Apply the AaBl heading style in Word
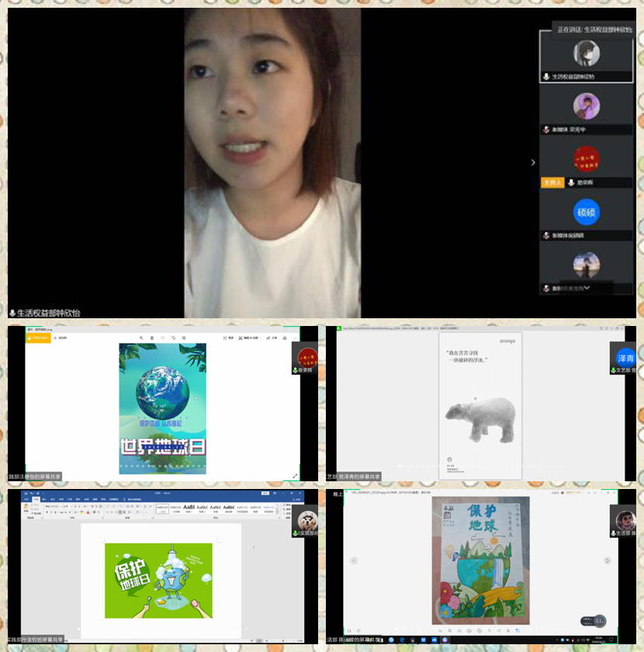Viewport: 644px width, 652px height. pos(189,508)
